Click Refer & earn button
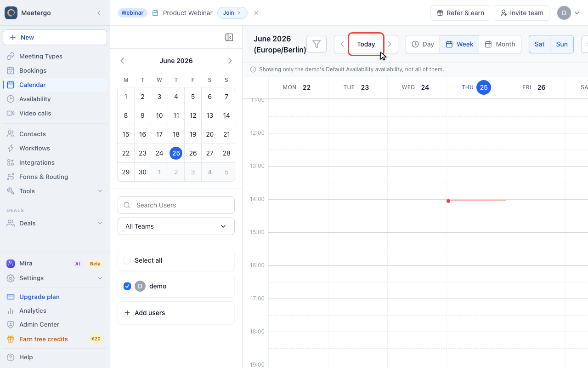 click(x=460, y=13)
